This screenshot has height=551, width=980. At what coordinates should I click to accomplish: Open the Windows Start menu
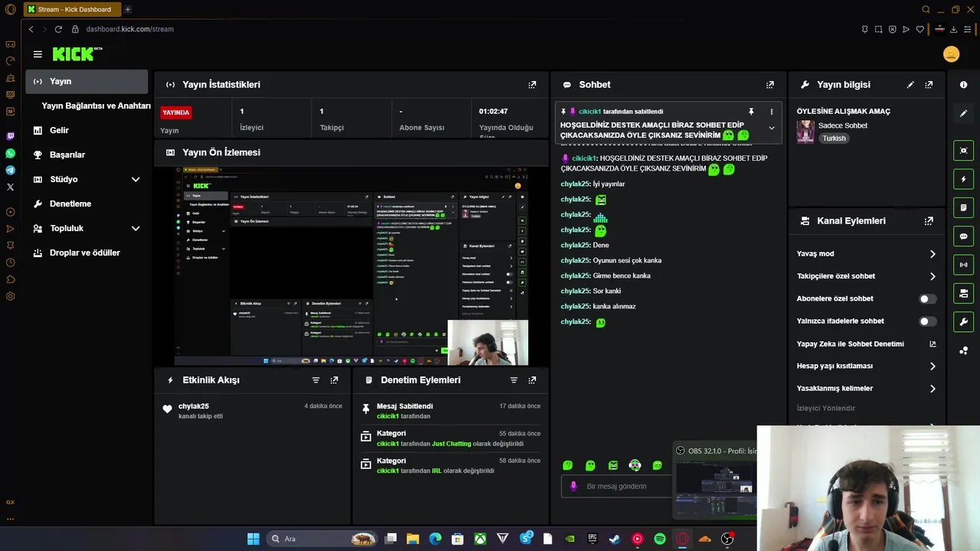[253, 539]
